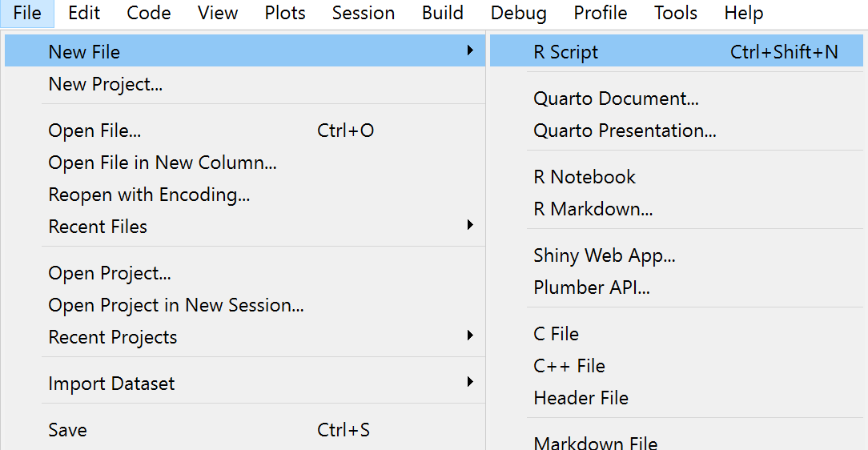Expand the Recent Projects submenu

tap(245, 337)
